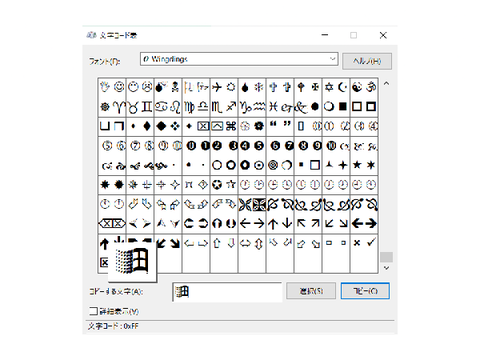This screenshot has width=480, height=360.
Task: Click the enlarged Windows logo character
Action: pyautogui.click(x=133, y=262)
